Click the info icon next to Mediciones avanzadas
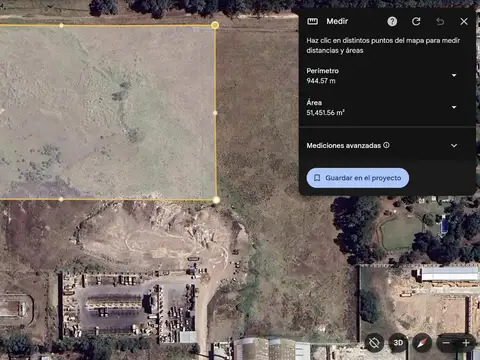This screenshot has width=480, height=360. 386,145
